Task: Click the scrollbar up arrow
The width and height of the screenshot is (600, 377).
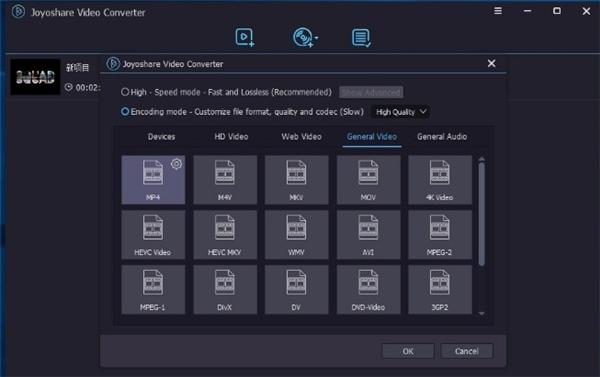Action: (x=482, y=158)
